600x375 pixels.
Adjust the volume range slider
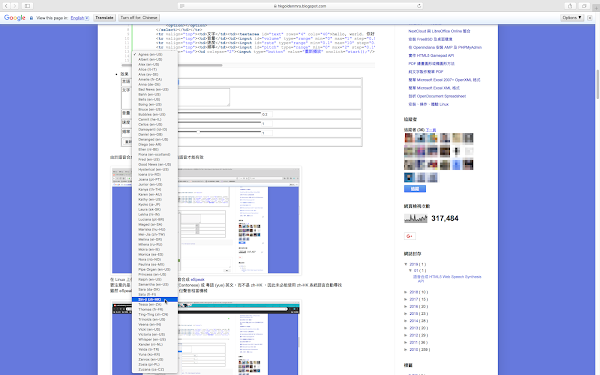point(219,113)
